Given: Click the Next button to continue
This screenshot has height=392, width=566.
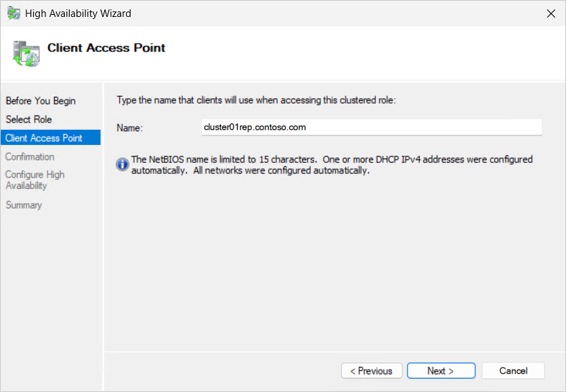Looking at the screenshot, I should [x=441, y=371].
